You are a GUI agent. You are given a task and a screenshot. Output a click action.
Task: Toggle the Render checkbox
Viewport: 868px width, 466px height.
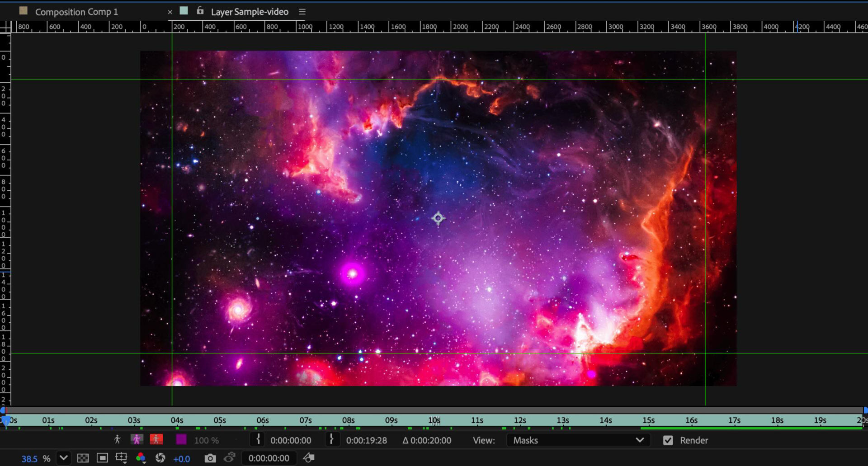(668, 440)
